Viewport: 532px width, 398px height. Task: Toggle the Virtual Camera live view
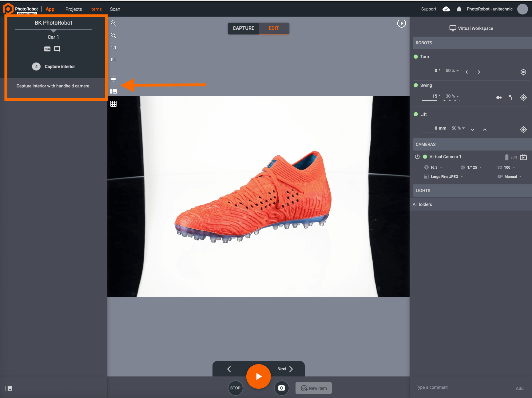click(523, 157)
